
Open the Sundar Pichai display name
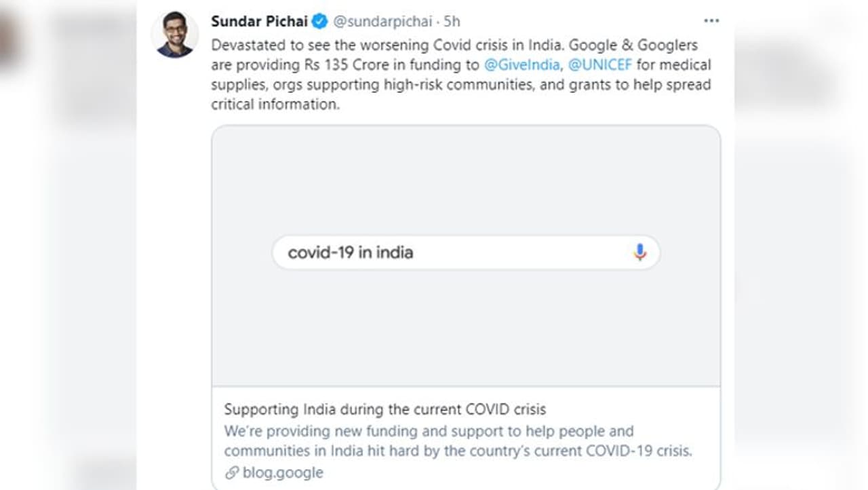pyautogui.click(x=259, y=22)
